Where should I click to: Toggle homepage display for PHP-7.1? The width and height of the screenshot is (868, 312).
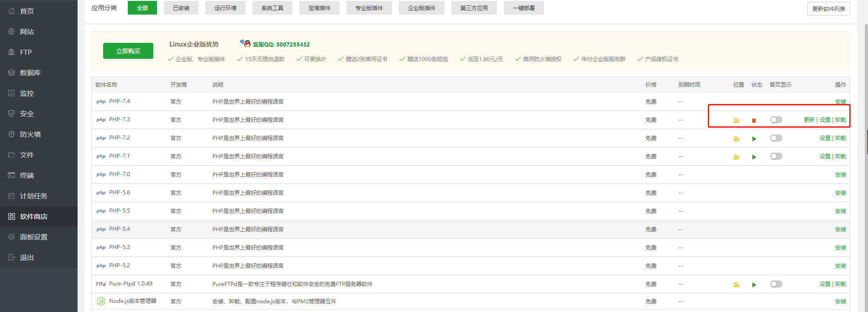[x=776, y=156]
